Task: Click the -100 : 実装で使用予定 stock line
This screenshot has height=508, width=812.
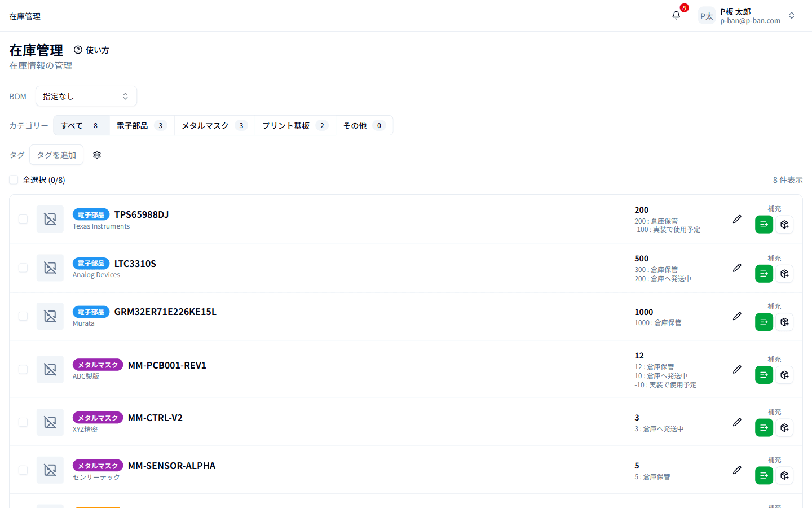Action: point(667,230)
